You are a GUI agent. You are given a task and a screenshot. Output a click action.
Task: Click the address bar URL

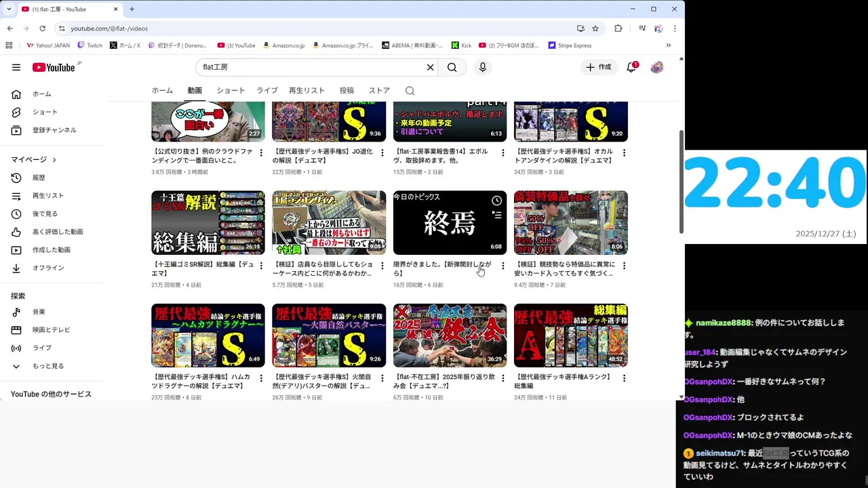click(x=108, y=28)
